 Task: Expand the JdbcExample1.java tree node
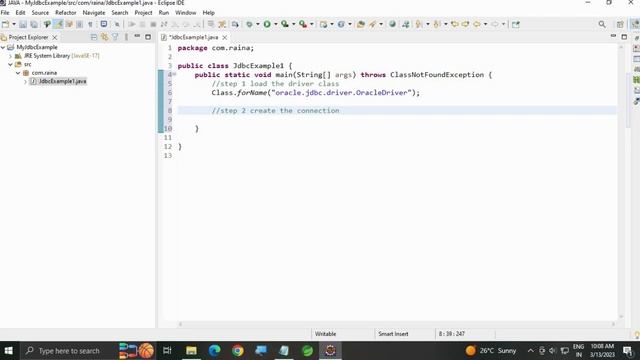click(25, 82)
